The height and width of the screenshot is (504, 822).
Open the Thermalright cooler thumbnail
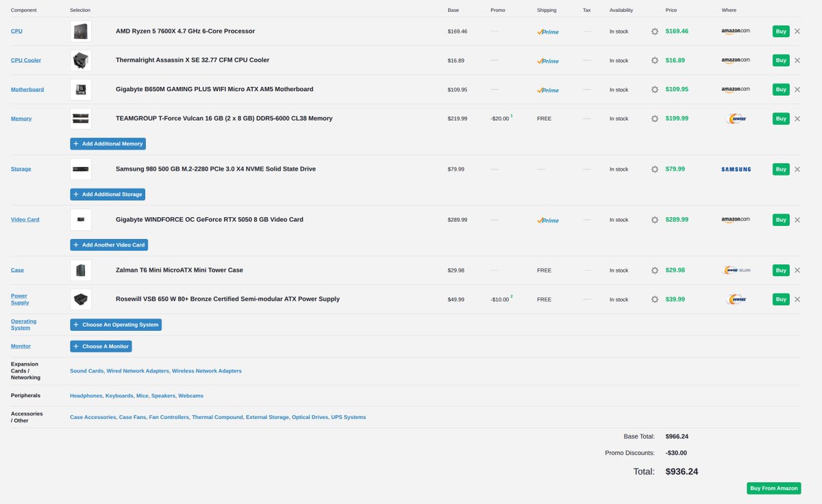point(81,60)
